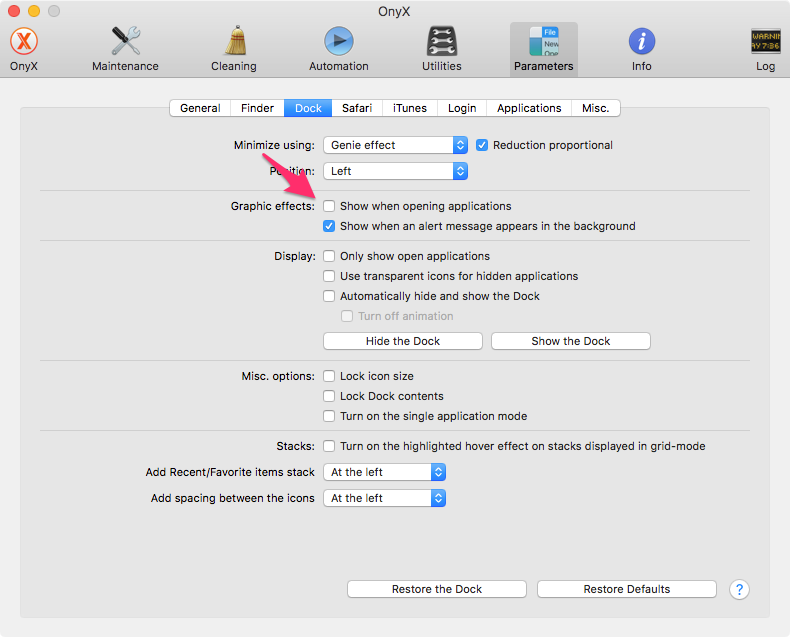Open Add spacing between the icons dropdown
This screenshot has width=790, height=637.
tap(384, 498)
